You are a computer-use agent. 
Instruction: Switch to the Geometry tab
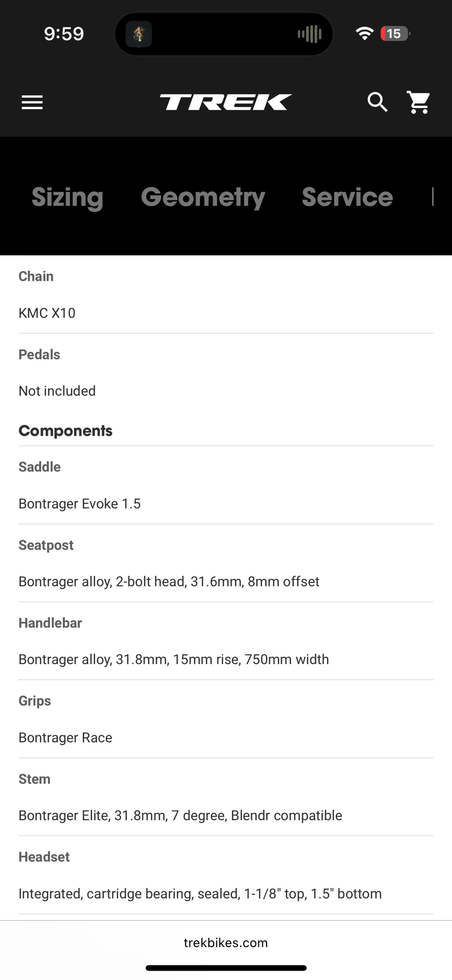[203, 197]
